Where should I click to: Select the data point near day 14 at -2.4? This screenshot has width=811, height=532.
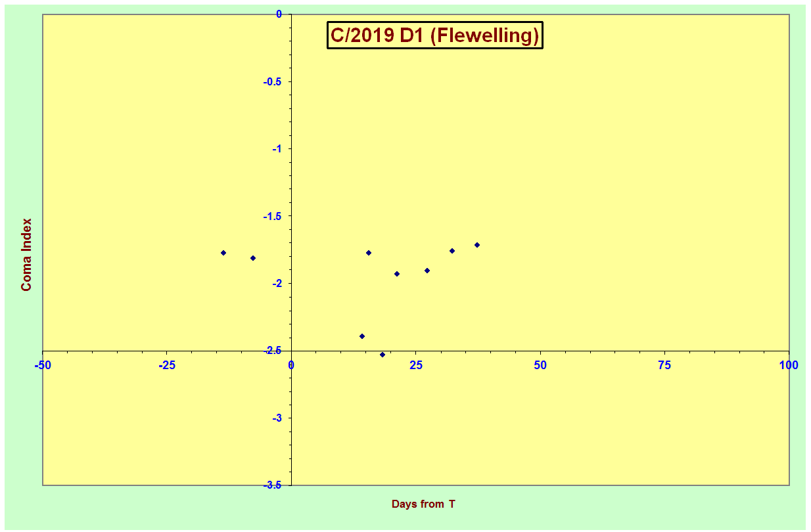point(362,336)
